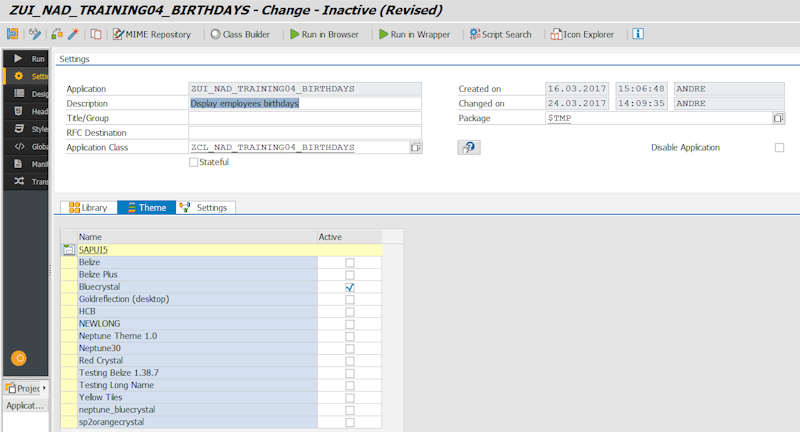This screenshot has height=432, width=800.
Task: Click the help icon button below Package
Action: (x=468, y=147)
